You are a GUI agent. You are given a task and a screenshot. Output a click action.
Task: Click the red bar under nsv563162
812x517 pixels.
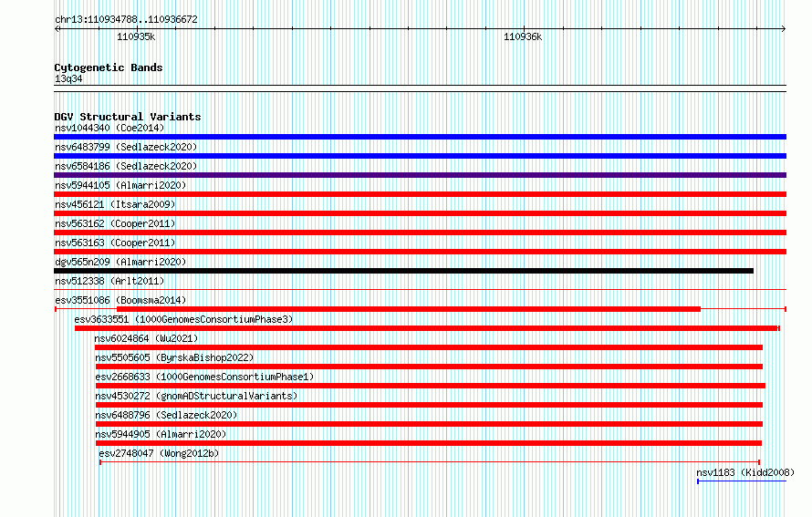(420, 233)
